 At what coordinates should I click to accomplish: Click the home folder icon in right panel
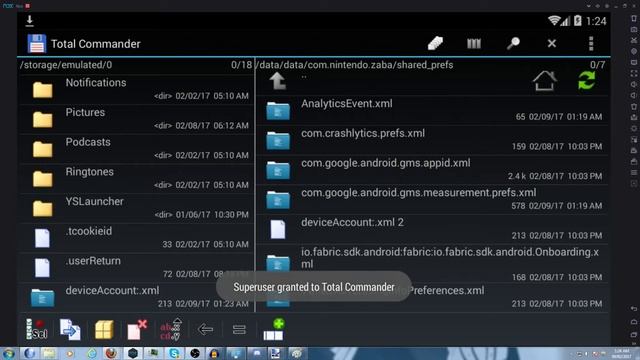point(544,80)
